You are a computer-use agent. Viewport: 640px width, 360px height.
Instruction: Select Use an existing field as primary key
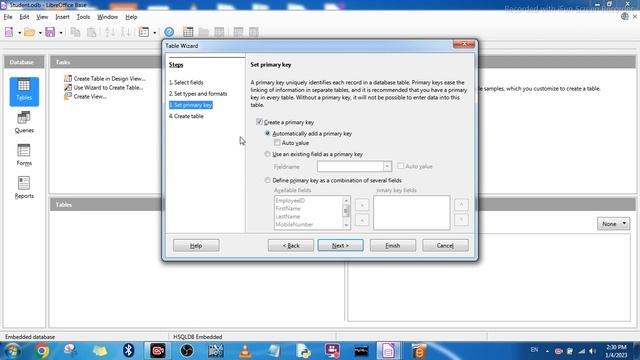click(267, 154)
